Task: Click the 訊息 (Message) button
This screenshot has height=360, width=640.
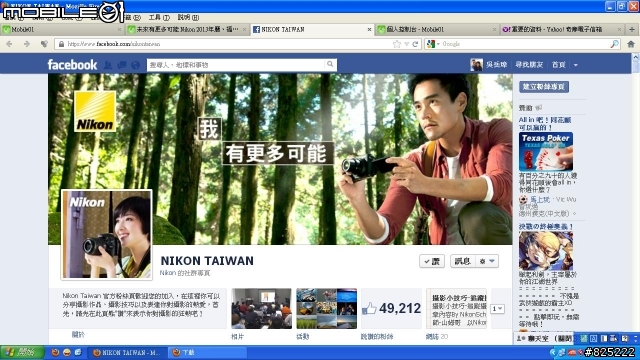Action: click(463, 261)
